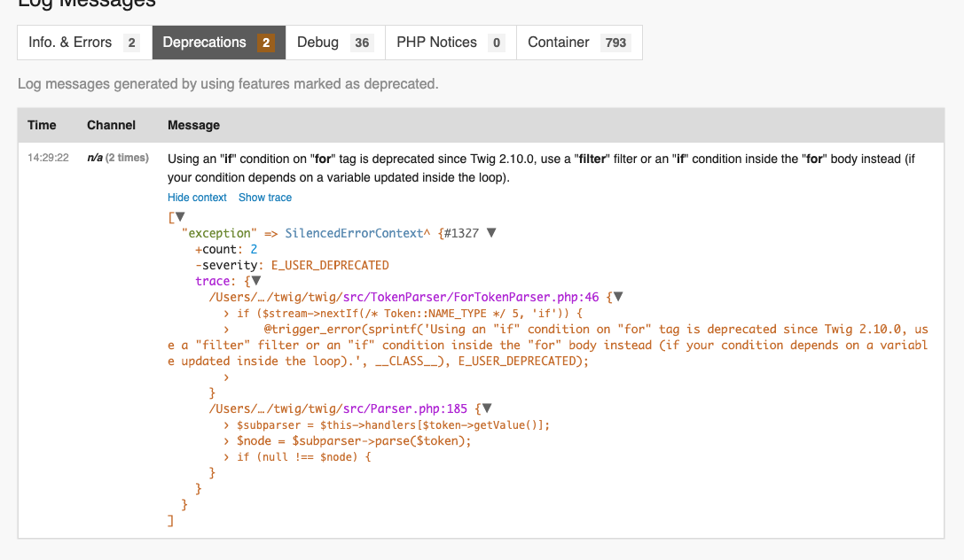The image size is (964, 560).
Task: Click the $stream->nextIf code line
Action: point(410,313)
